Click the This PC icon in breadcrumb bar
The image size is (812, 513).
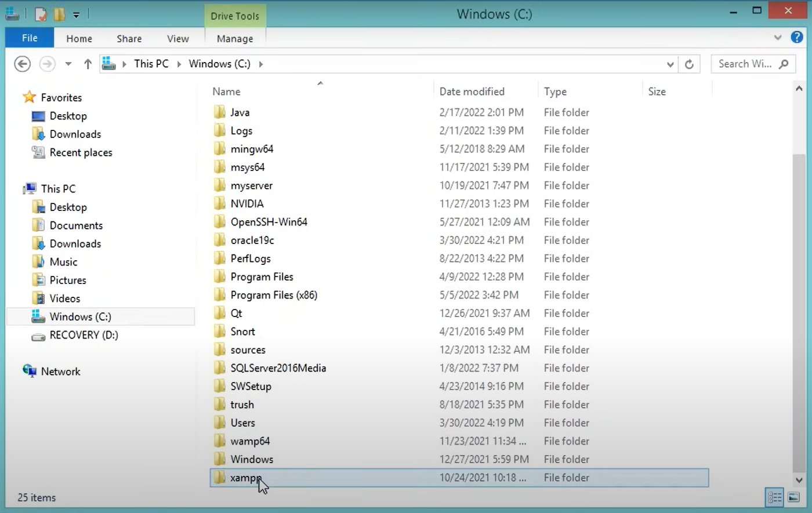point(151,64)
